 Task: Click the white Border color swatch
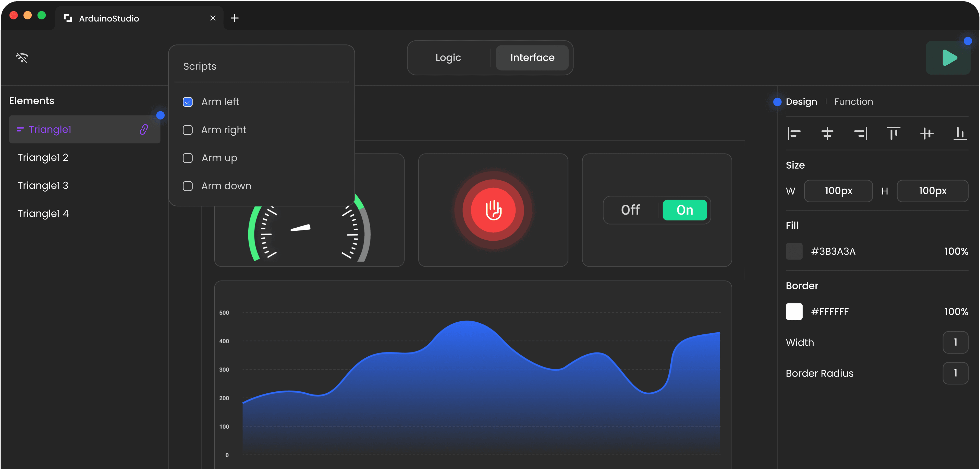(794, 311)
